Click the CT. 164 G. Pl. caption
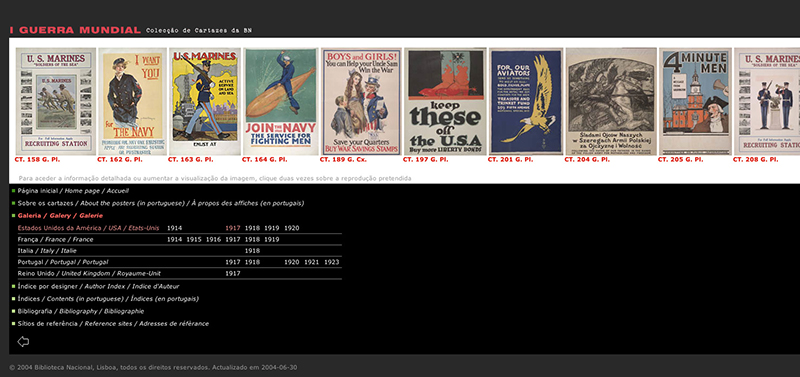This screenshot has height=377, width=800. 264,160
